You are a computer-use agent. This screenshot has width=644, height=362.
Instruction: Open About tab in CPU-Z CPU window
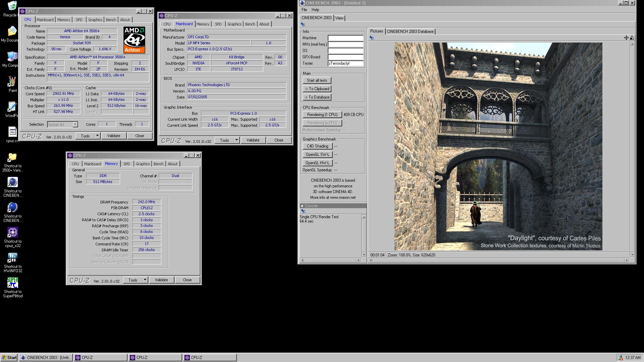125,20
